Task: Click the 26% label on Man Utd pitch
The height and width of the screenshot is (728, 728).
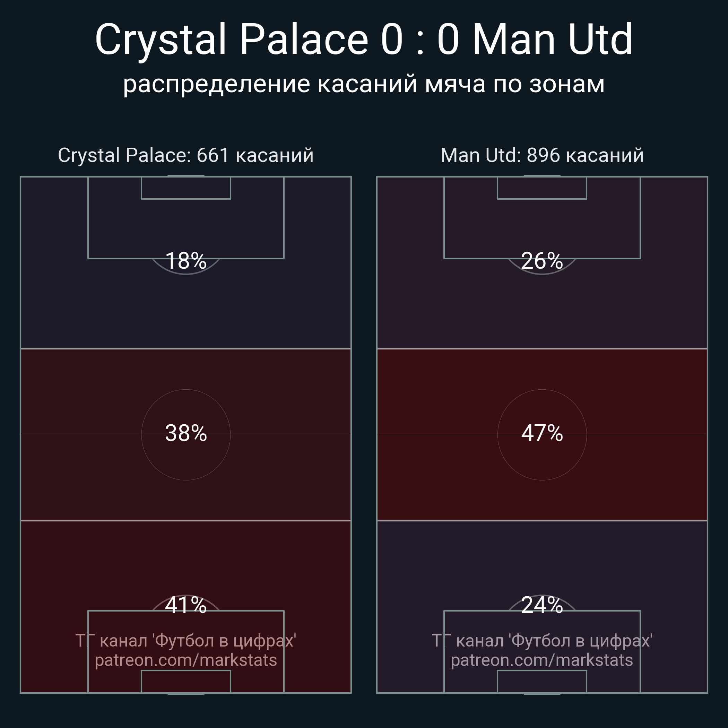Action: [x=542, y=261]
